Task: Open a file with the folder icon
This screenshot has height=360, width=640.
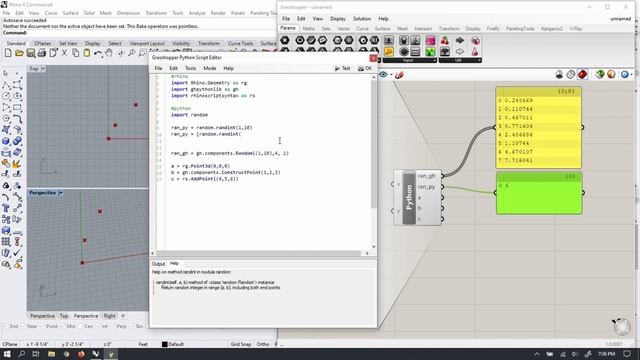Action: (x=19, y=53)
